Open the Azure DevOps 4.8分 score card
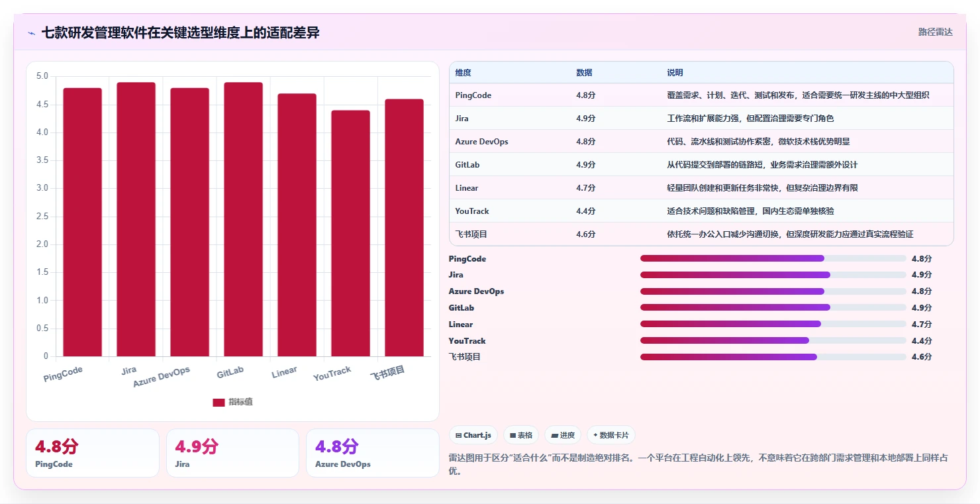This screenshot has height=504, width=980. click(x=373, y=453)
